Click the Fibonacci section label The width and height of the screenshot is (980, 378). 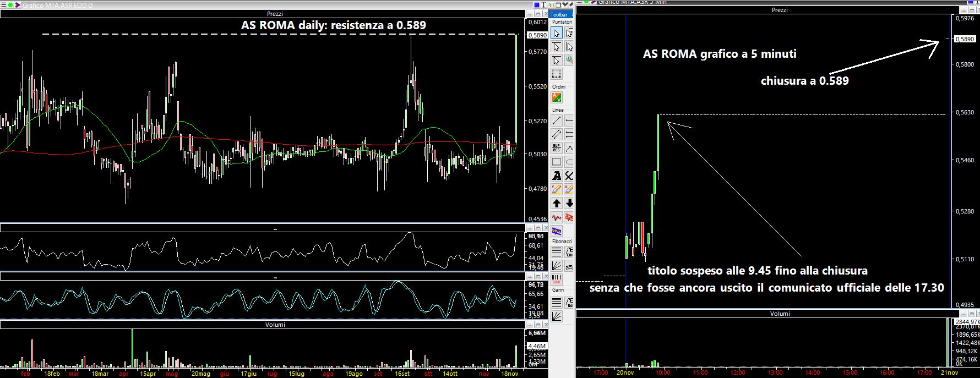point(562,241)
